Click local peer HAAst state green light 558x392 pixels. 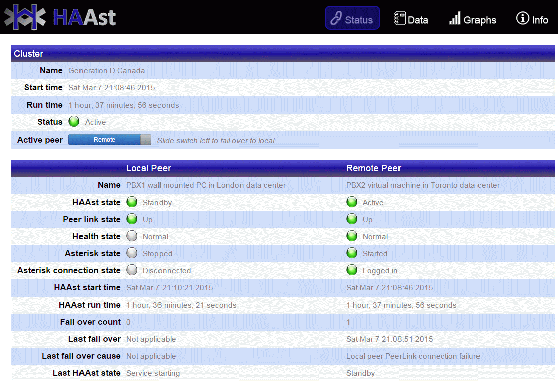pyautogui.click(x=132, y=202)
